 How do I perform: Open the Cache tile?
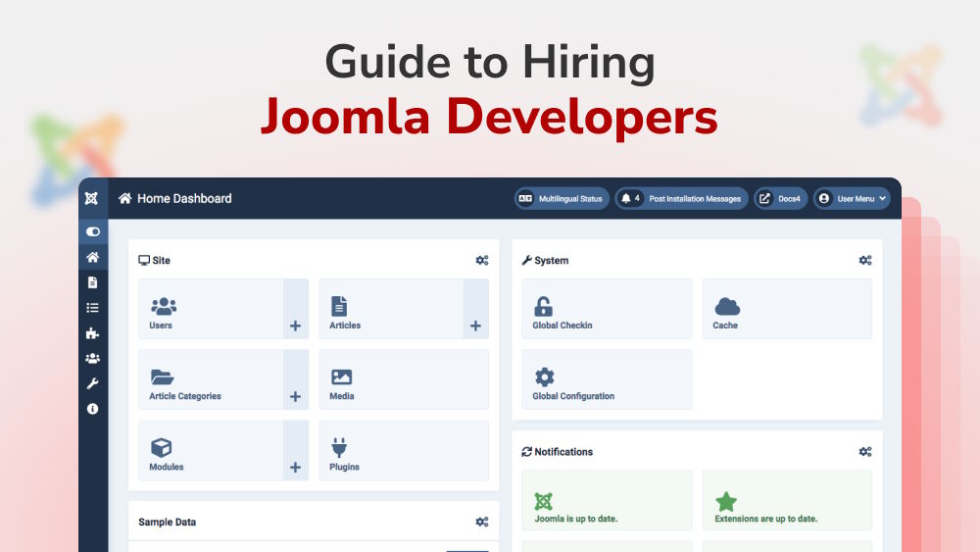788,309
